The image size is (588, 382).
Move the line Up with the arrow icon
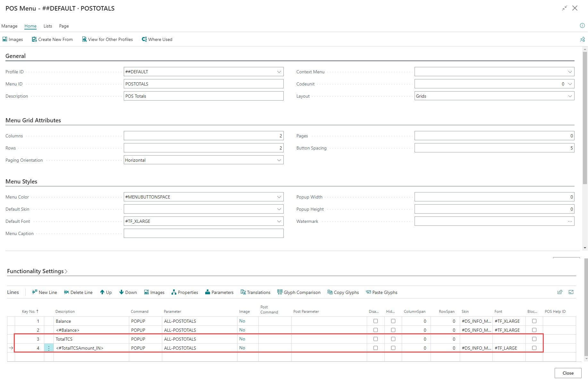click(102, 292)
